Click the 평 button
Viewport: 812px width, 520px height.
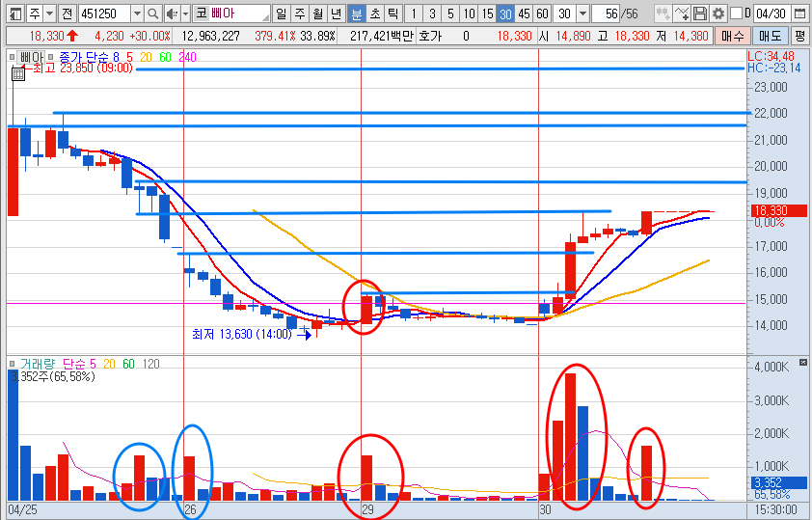[x=800, y=36]
